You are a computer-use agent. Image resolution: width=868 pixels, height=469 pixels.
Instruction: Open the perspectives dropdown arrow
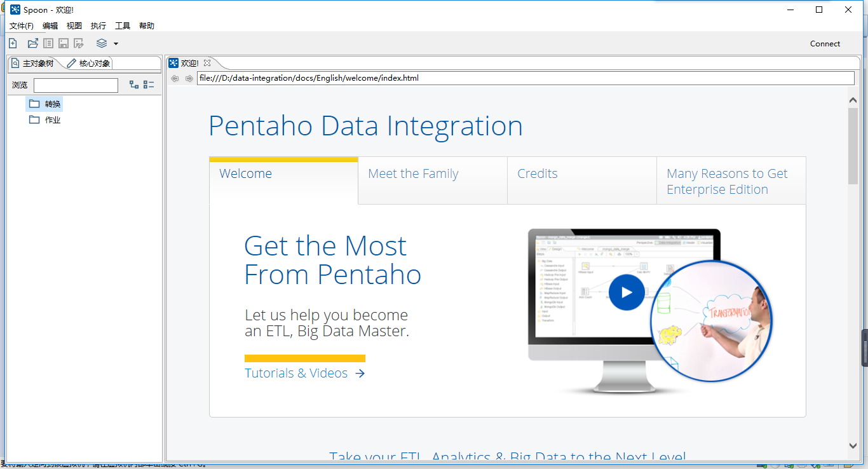pyautogui.click(x=116, y=44)
